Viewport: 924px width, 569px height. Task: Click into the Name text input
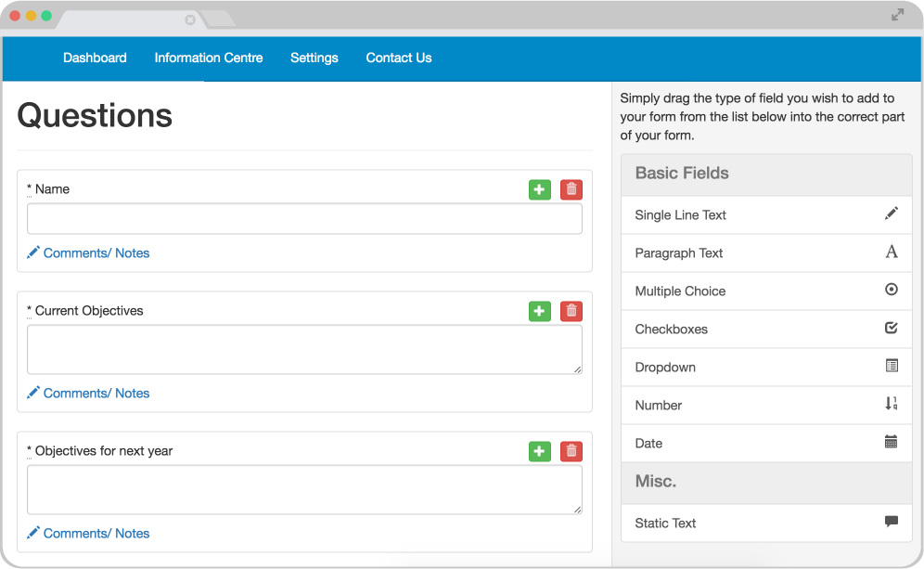[304, 219]
